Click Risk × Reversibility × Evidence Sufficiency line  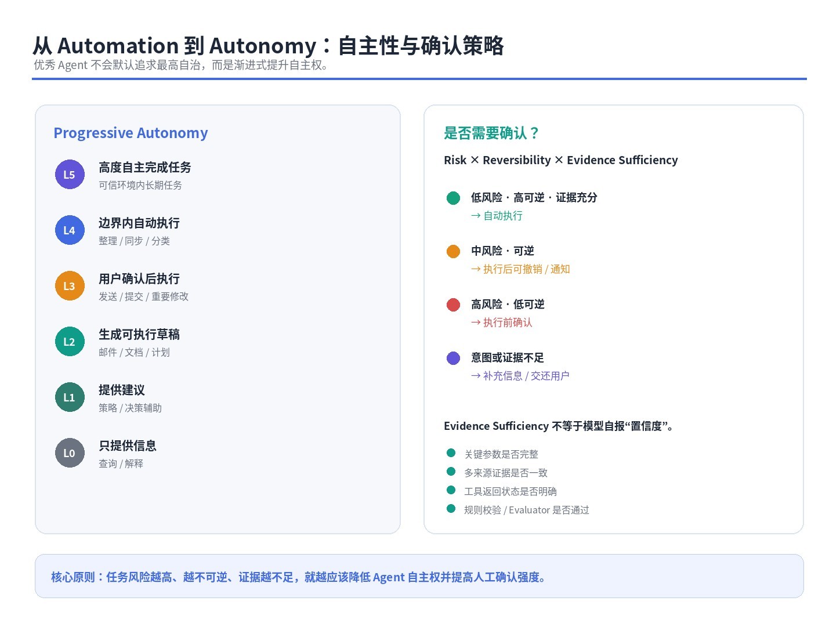560,160
